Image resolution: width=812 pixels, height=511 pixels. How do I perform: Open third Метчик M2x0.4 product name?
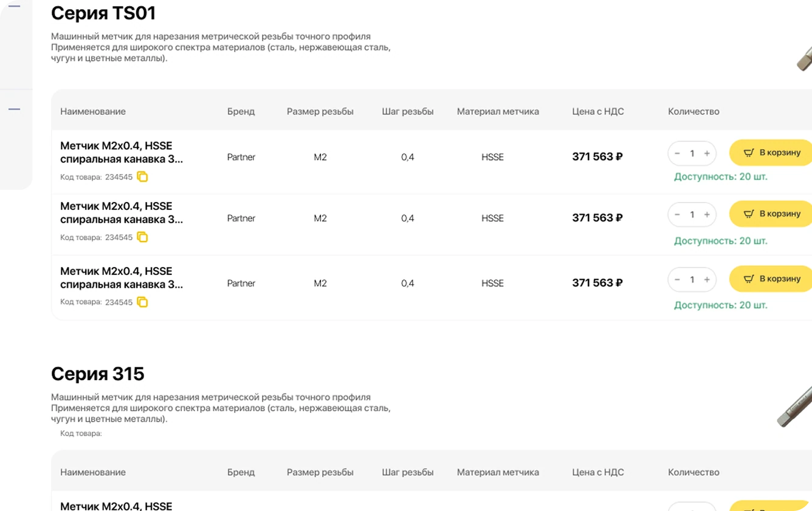(122, 277)
